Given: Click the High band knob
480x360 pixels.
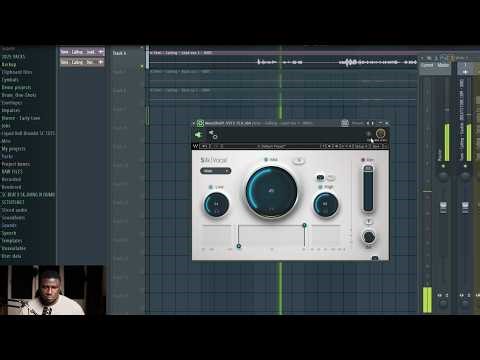Looking at the screenshot, I should (325, 204).
